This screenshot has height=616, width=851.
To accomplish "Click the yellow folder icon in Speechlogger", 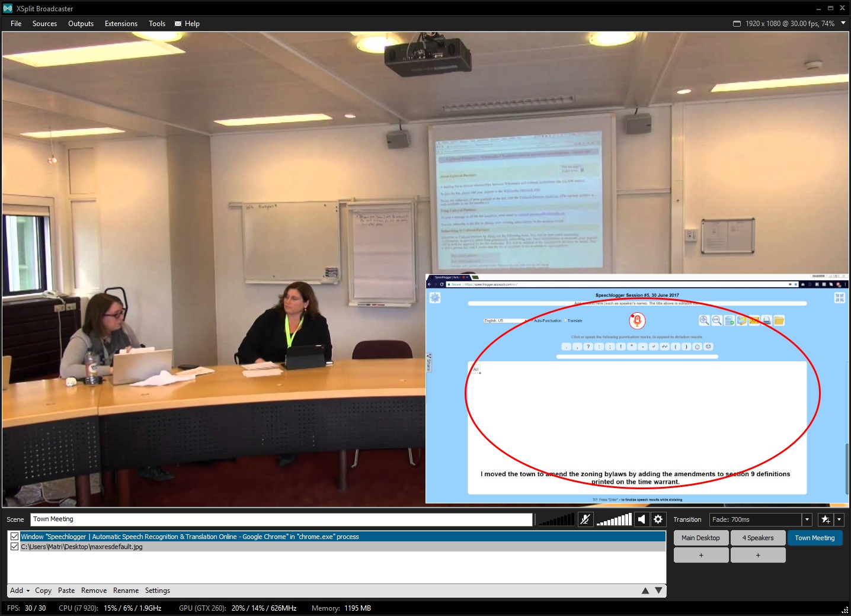I will 779,320.
